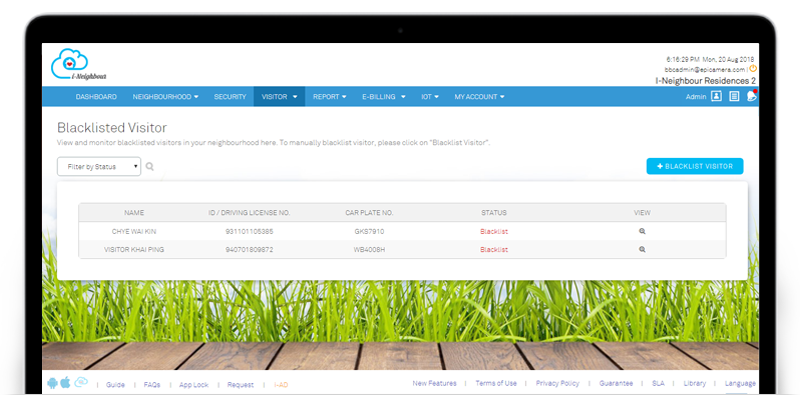
Task: Click the date and time text
Action: (710, 59)
